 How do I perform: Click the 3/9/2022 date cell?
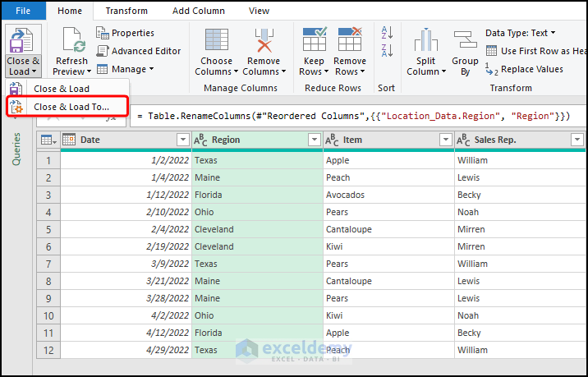(126, 264)
